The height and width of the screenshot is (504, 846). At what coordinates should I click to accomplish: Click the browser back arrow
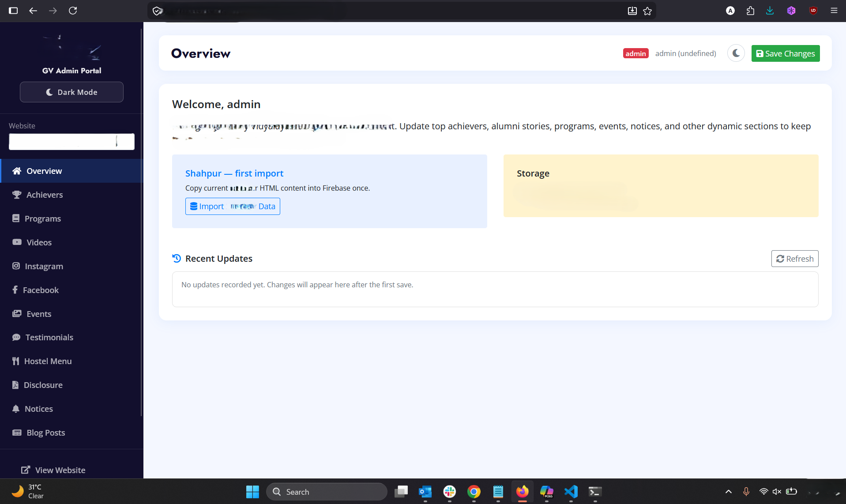33,11
